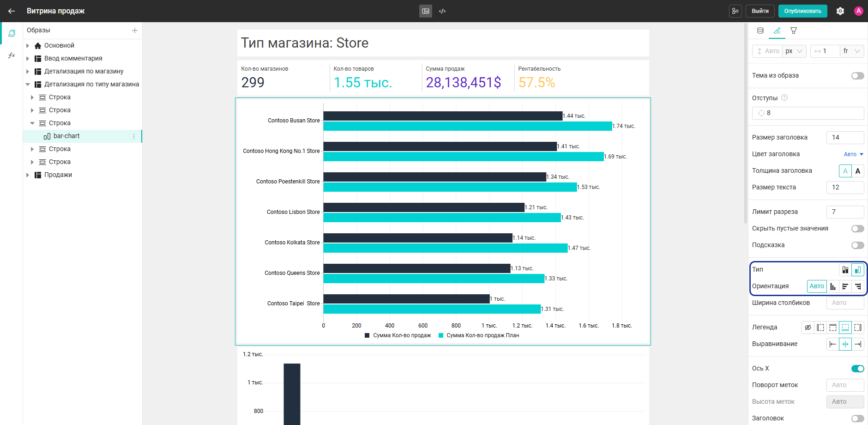Open the formulas fx sidebar icon
The height and width of the screenshot is (425, 868).
12,55
